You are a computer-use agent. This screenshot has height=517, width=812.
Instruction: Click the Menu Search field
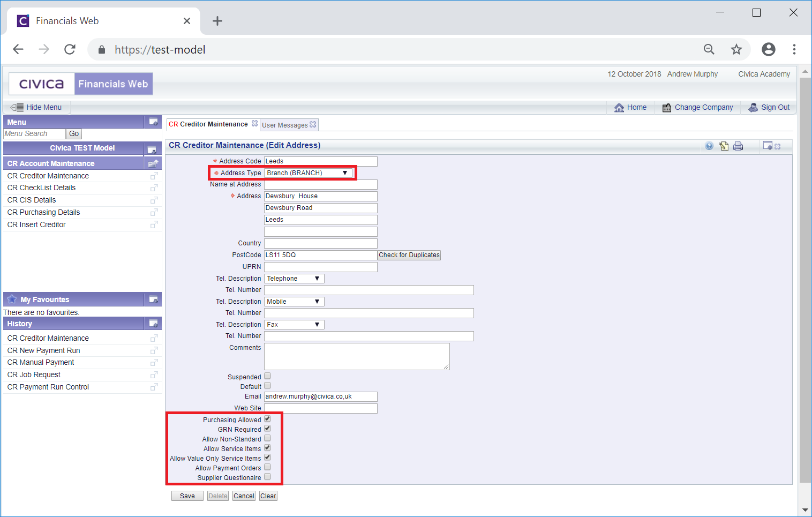(x=34, y=134)
